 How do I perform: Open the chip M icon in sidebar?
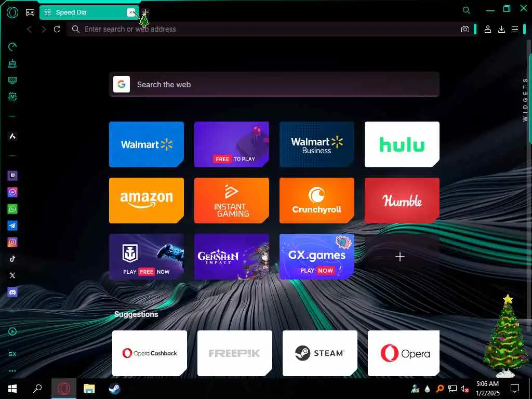tap(12, 97)
